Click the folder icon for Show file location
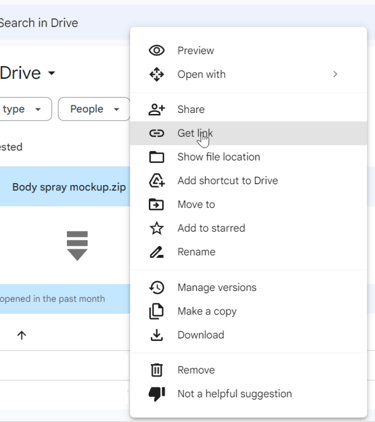This screenshot has width=375, height=422. tap(156, 157)
